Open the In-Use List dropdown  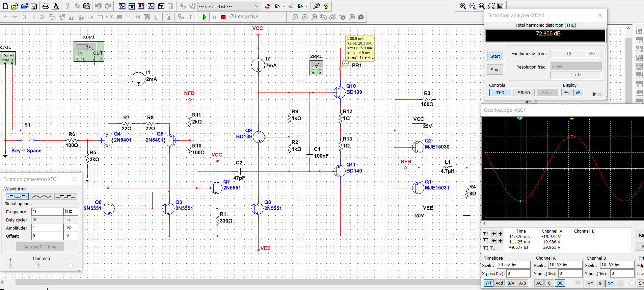tap(229, 6)
